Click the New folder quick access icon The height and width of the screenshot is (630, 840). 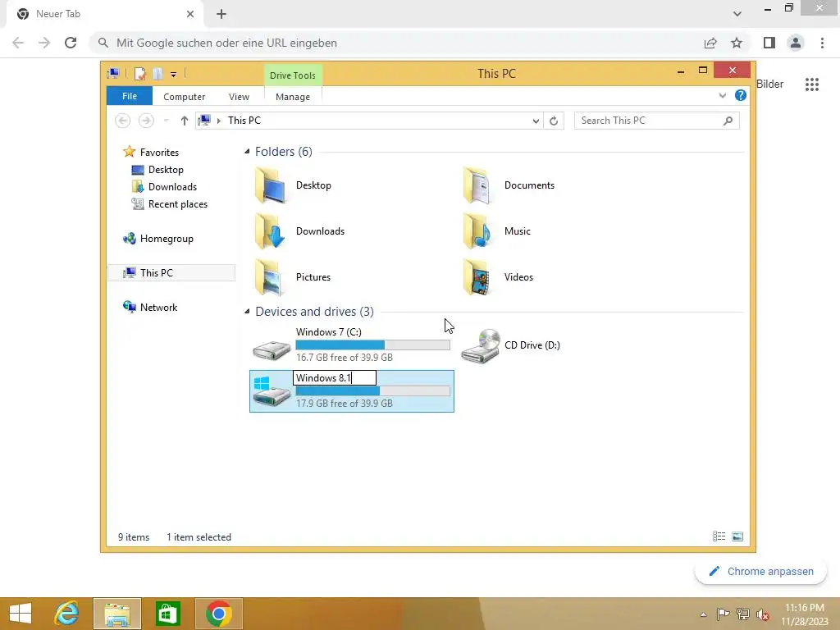157,74
